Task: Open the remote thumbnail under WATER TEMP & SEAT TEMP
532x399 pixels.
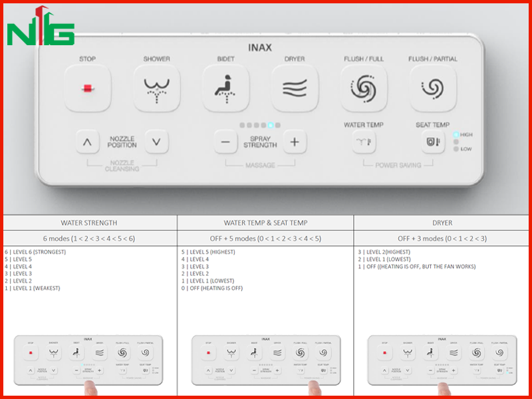Action: click(x=266, y=360)
